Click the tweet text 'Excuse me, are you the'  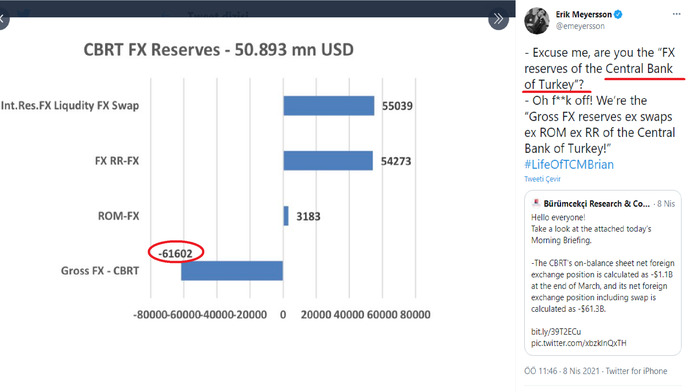coord(593,53)
